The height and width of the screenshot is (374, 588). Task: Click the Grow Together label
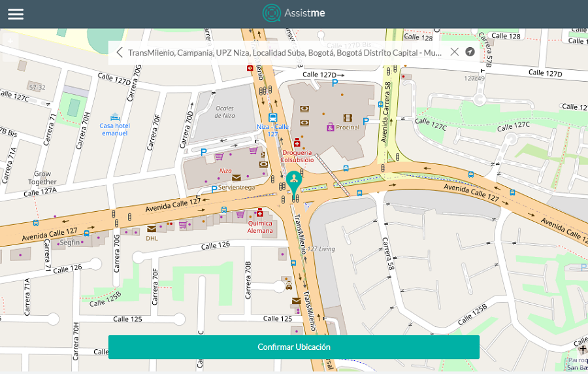42,178
